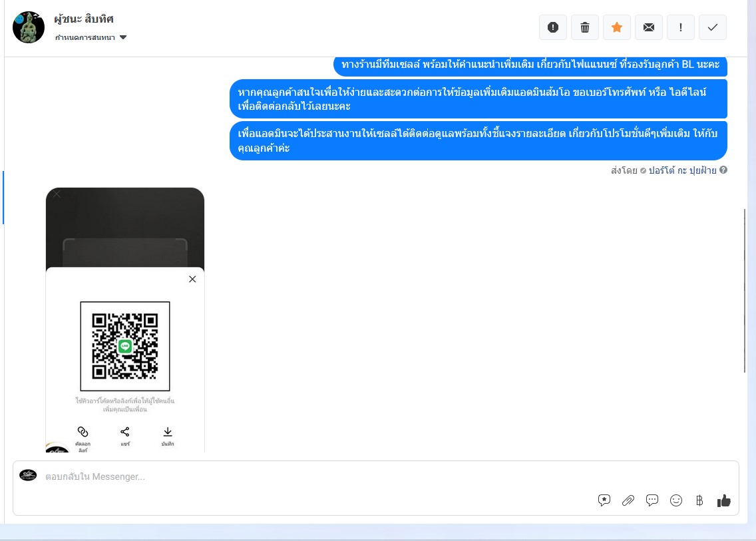Mark conversation unread with envelope icon
This screenshot has height=541, width=756.
[648, 27]
